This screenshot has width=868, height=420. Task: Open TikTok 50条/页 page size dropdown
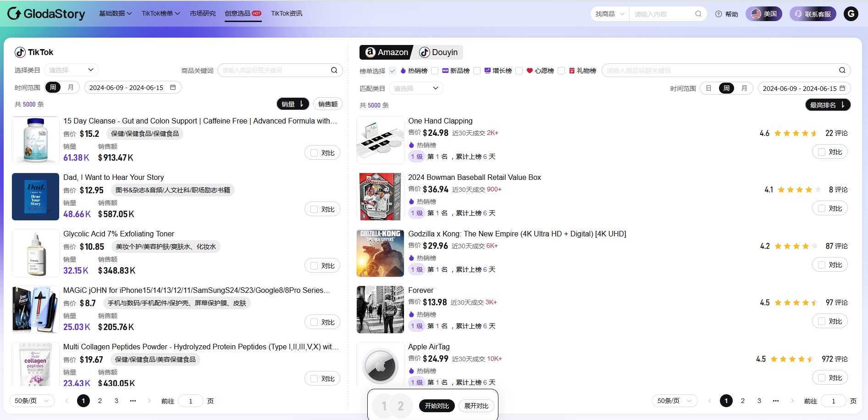[32, 401]
